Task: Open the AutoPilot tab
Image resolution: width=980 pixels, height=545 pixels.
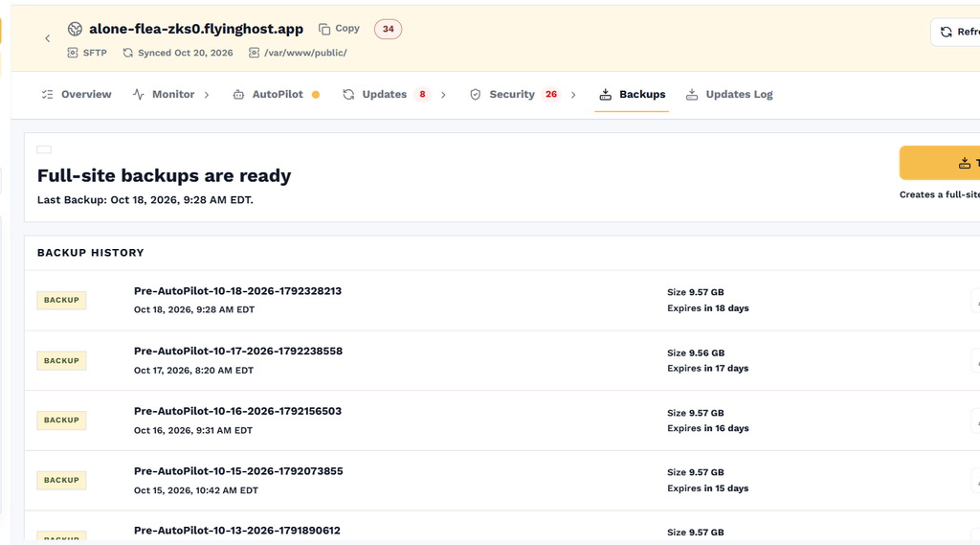Action: click(268, 95)
